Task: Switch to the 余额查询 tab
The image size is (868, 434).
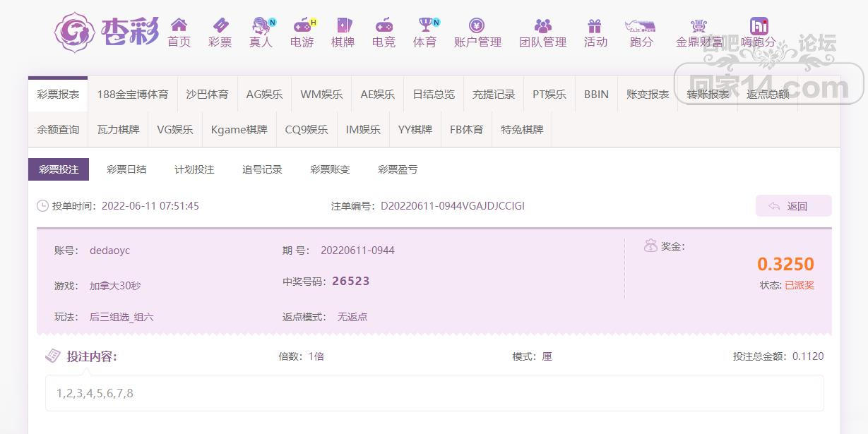Action: (x=58, y=130)
